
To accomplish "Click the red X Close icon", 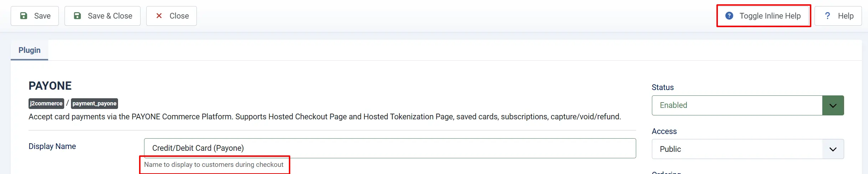I will pos(159,16).
